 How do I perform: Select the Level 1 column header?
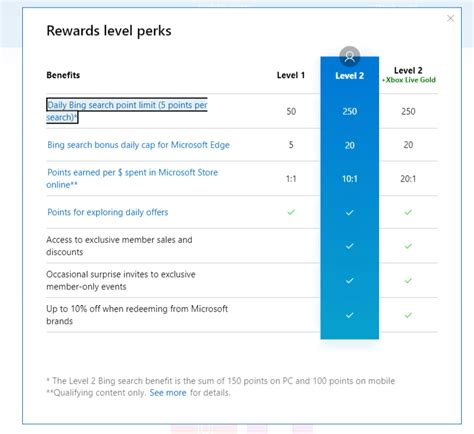click(291, 75)
